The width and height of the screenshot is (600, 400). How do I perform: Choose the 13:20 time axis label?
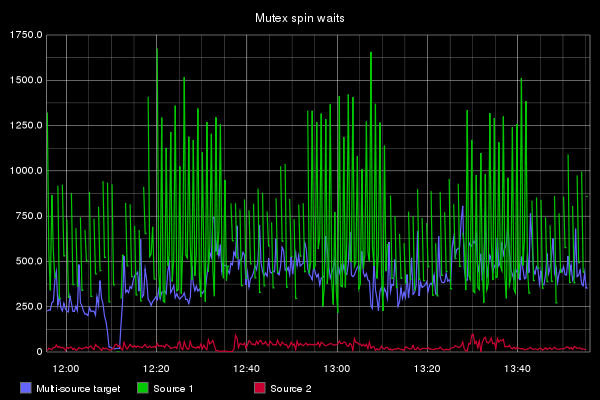pyautogui.click(x=428, y=368)
